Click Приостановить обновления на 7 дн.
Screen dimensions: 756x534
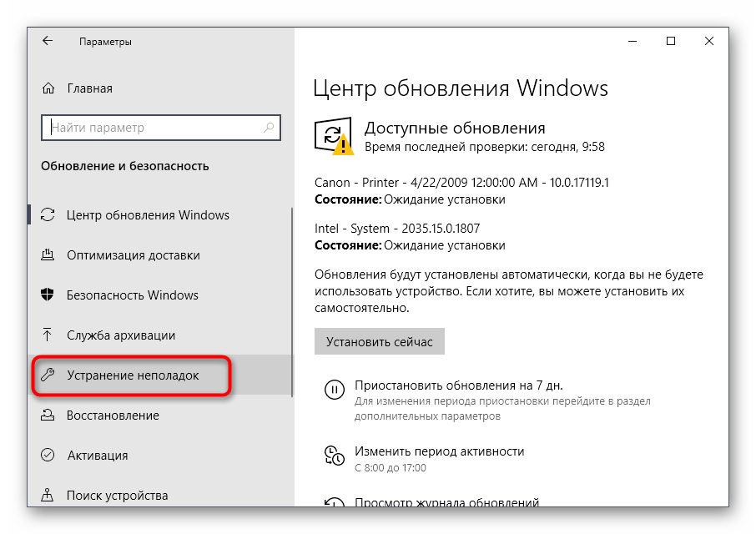[459, 385]
